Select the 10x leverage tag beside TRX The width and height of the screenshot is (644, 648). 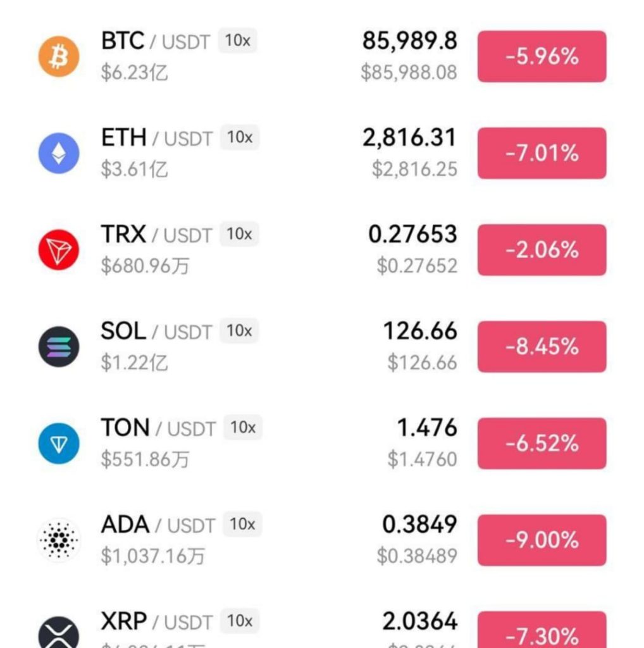(x=239, y=234)
